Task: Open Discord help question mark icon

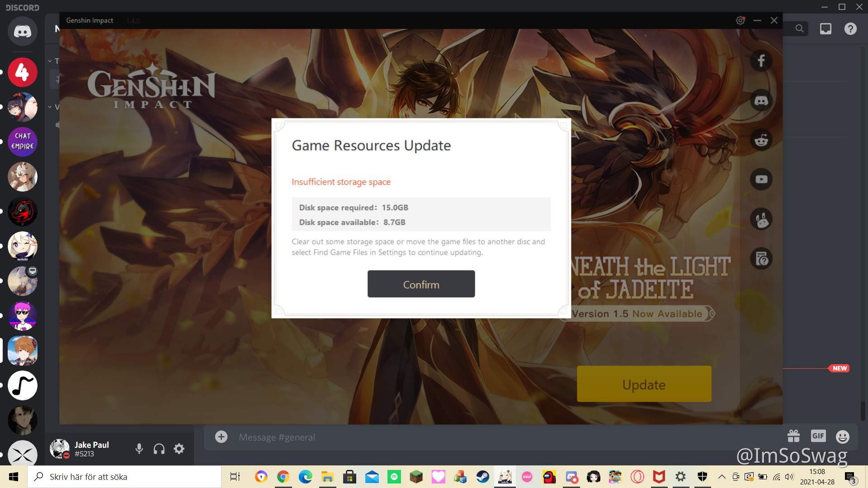Action: click(x=850, y=29)
